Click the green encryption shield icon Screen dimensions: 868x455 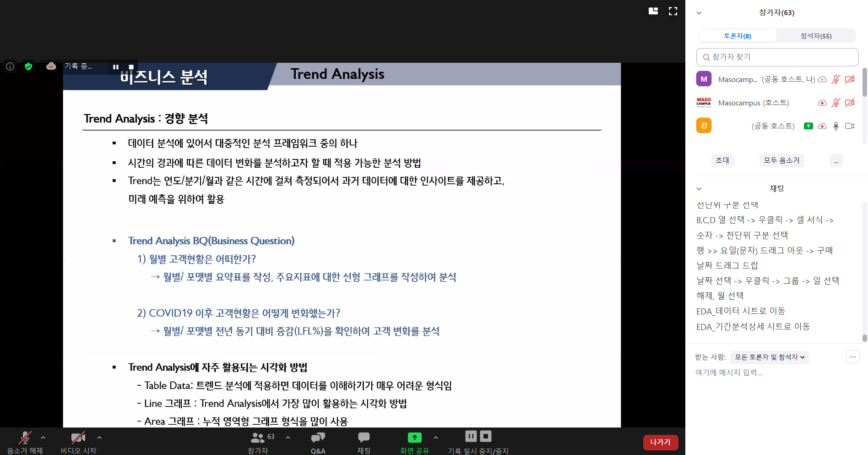click(28, 67)
